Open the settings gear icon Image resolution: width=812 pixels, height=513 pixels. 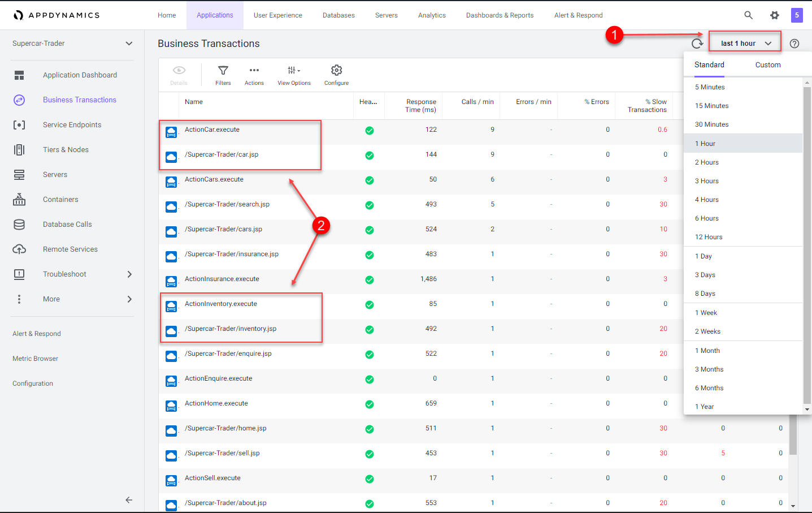click(775, 15)
